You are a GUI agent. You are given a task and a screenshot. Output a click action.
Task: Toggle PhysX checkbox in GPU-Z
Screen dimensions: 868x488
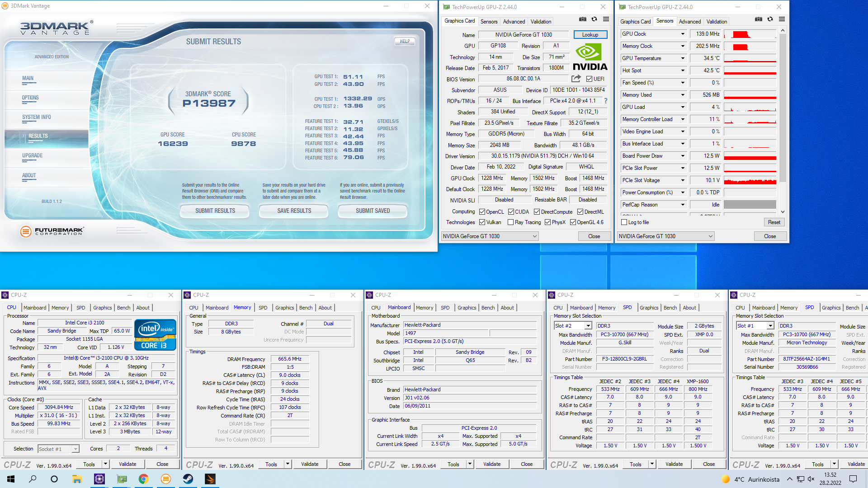click(x=547, y=222)
